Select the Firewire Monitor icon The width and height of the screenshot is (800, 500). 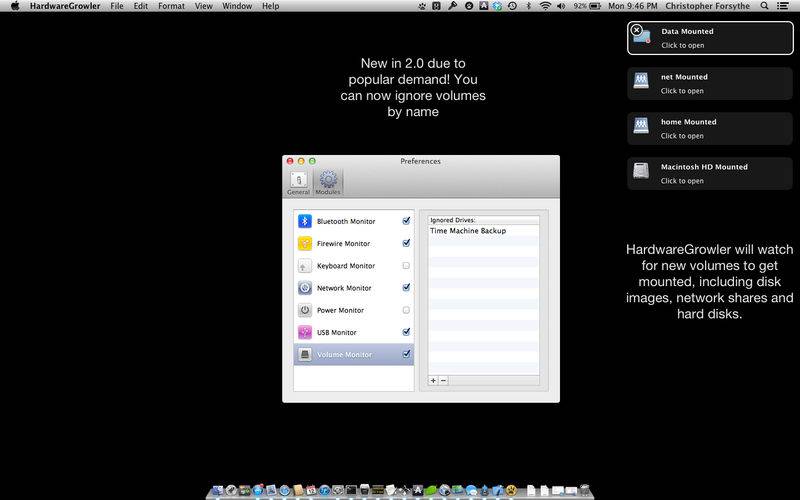[x=305, y=243]
